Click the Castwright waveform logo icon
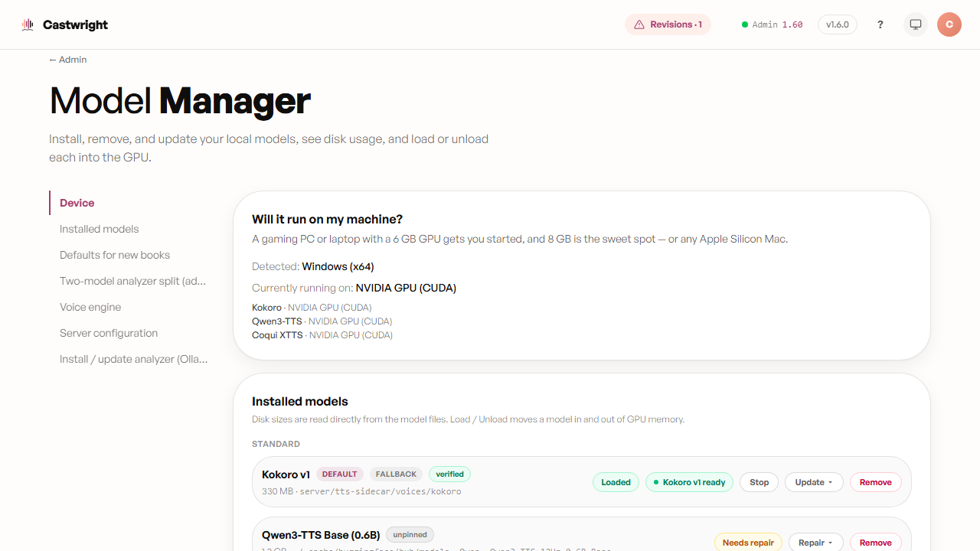The image size is (980, 551). 28,24
